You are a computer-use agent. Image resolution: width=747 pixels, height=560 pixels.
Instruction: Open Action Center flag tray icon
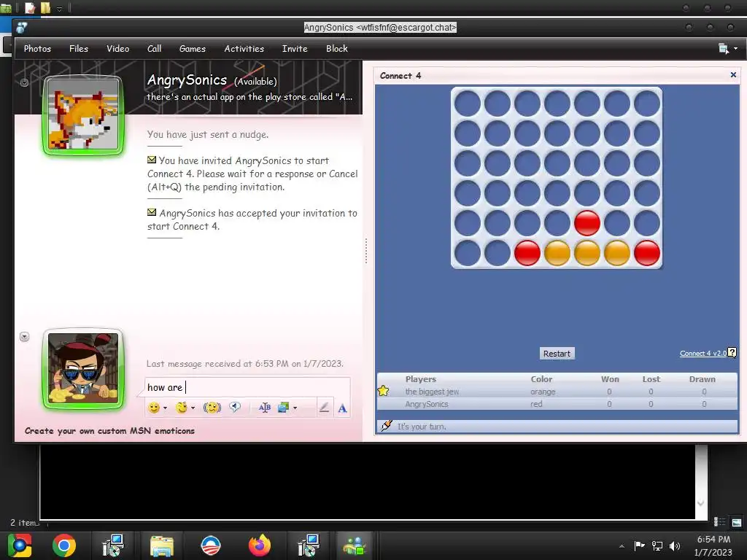(x=639, y=545)
